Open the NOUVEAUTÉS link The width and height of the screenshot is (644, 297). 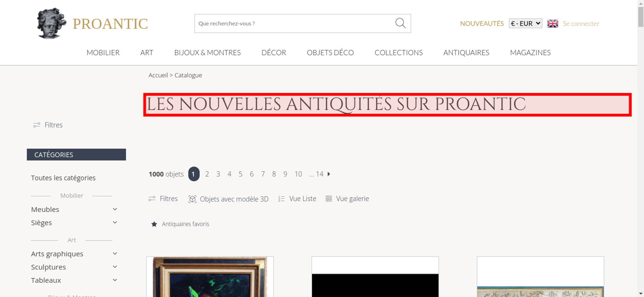tap(482, 23)
